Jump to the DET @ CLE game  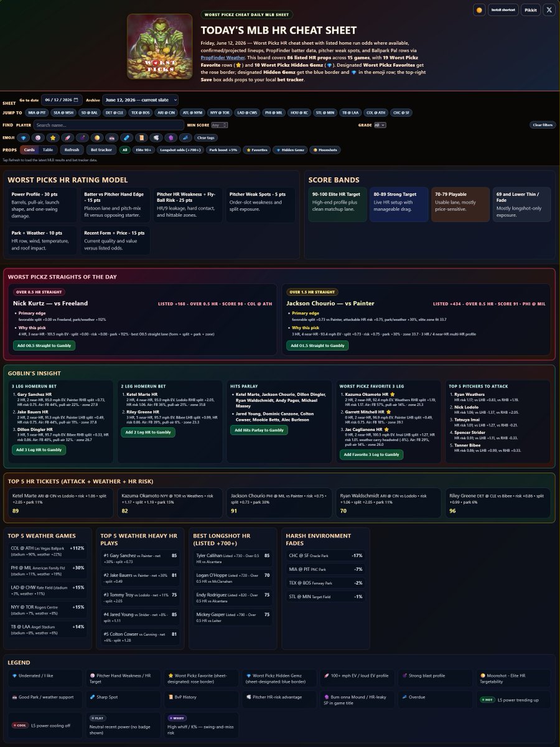click(x=114, y=113)
